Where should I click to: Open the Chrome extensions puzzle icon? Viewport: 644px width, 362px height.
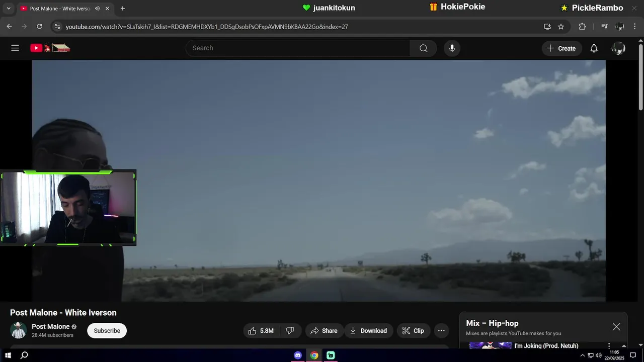(583, 27)
